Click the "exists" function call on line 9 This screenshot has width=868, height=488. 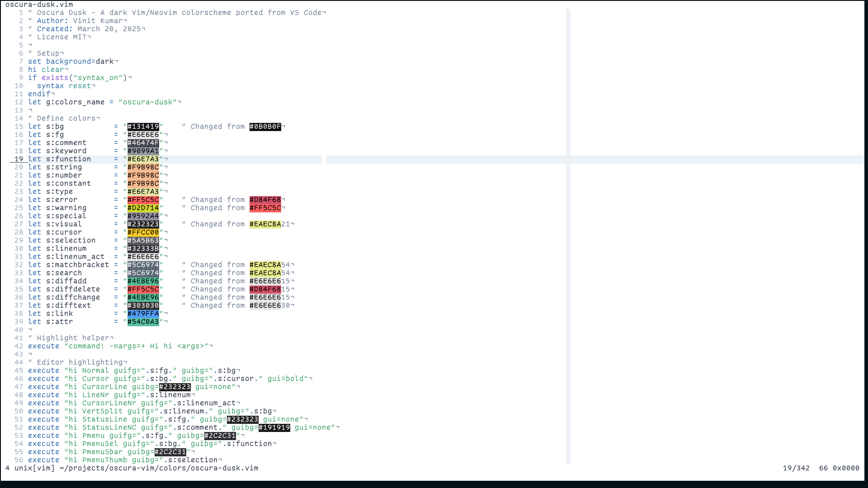click(x=55, y=78)
